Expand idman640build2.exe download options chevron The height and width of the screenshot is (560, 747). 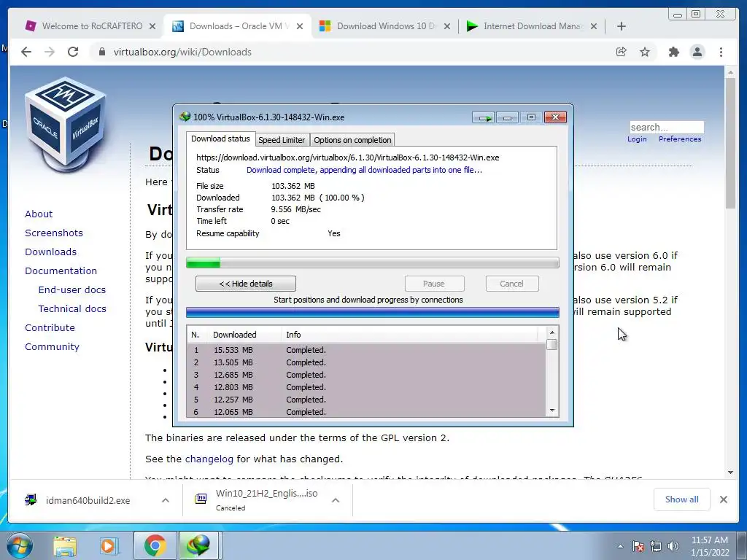[166, 500]
